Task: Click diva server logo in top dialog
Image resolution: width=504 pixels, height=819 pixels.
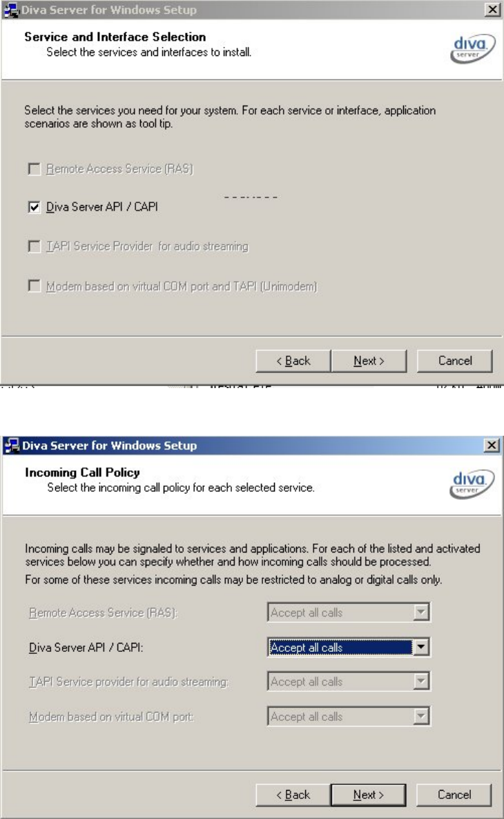Action: pyautogui.click(x=473, y=48)
